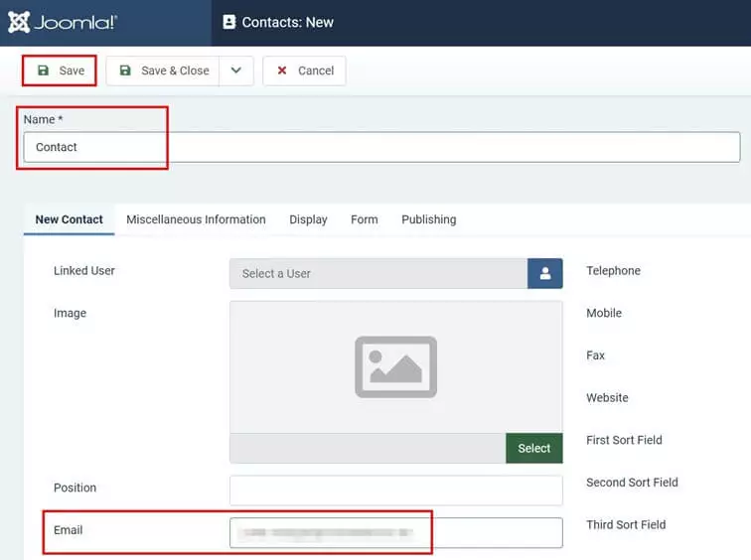
Task: Click the Website label
Action: tap(607, 398)
